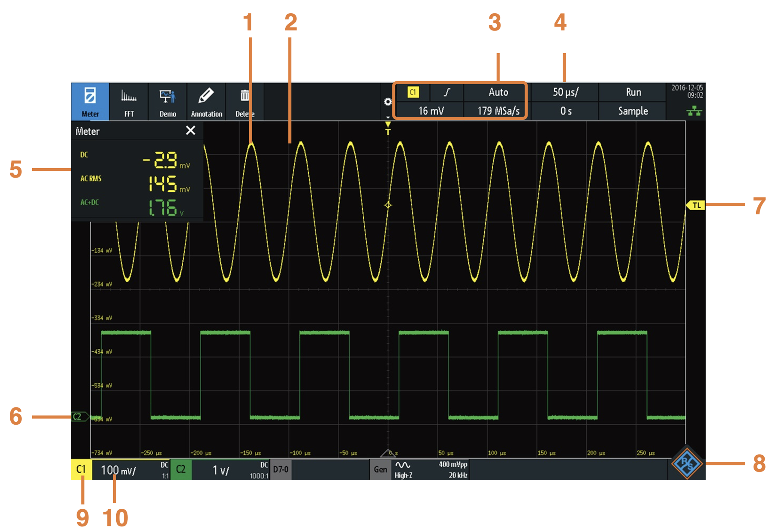Close the Meter panel
The width and height of the screenshot is (772, 532).
tap(190, 130)
